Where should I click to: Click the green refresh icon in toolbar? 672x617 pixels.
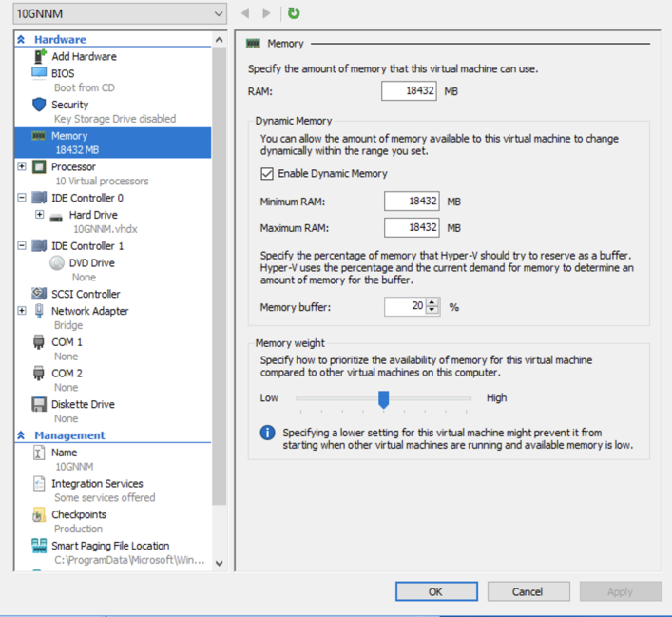coord(294,13)
